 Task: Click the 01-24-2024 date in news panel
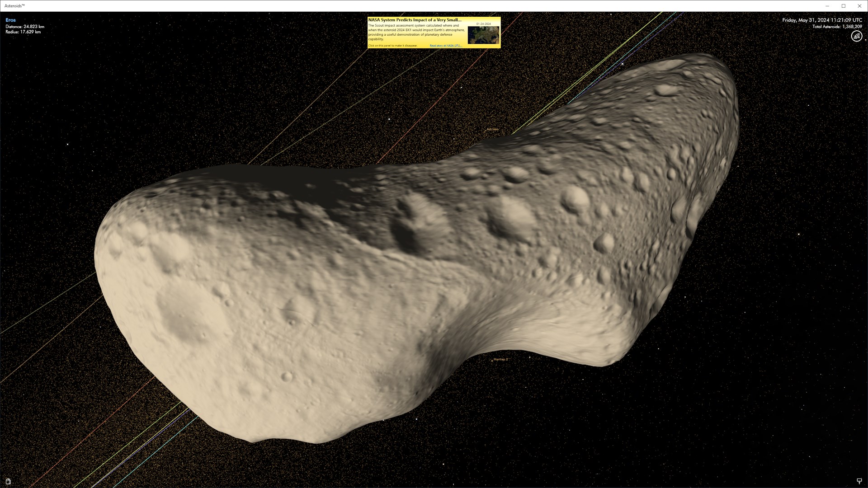(x=483, y=24)
